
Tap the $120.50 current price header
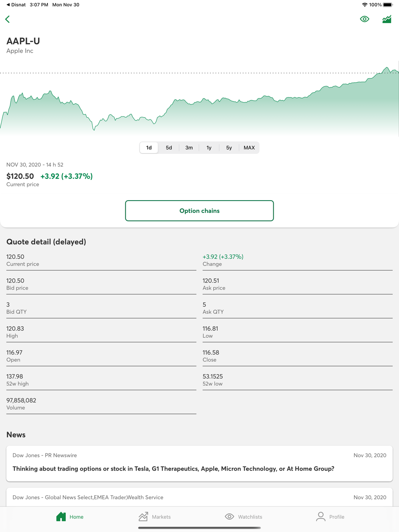coord(20,176)
